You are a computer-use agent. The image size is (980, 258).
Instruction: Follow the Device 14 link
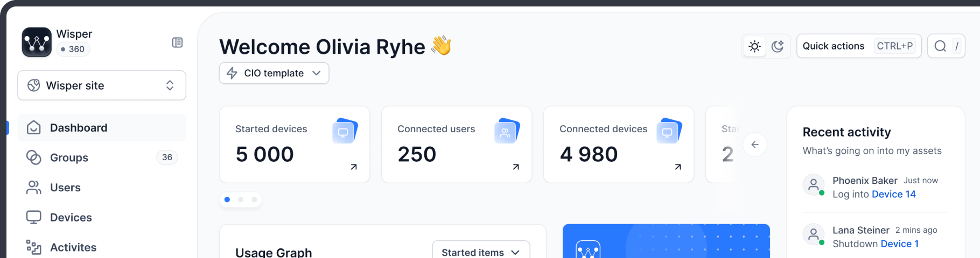click(x=893, y=194)
